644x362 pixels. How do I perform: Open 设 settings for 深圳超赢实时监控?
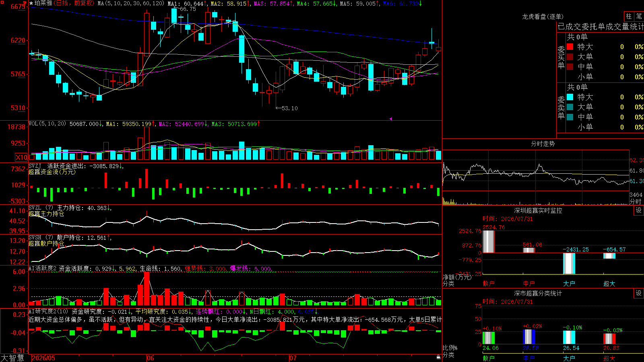639,210
